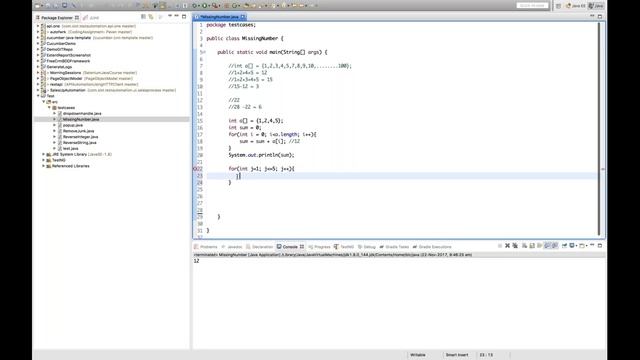Minimize the Package Explorer view
The height and width of the screenshot is (360, 640).
coord(176,16)
